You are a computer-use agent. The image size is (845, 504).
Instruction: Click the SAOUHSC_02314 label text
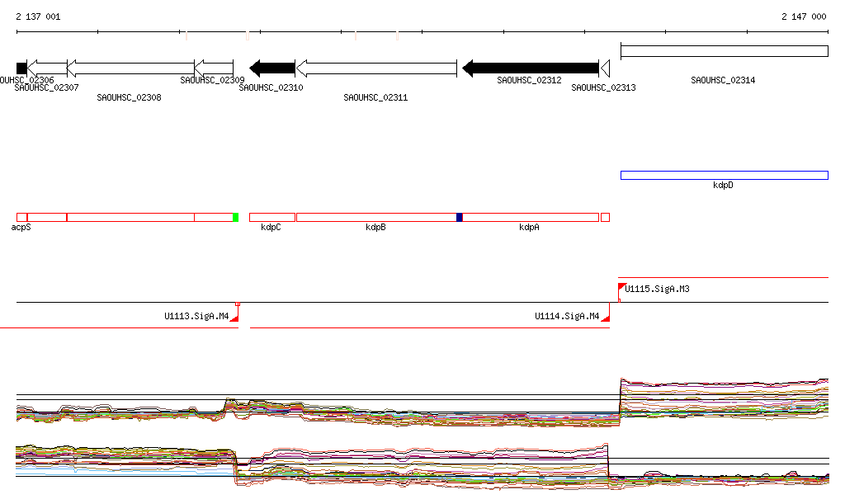pos(723,80)
